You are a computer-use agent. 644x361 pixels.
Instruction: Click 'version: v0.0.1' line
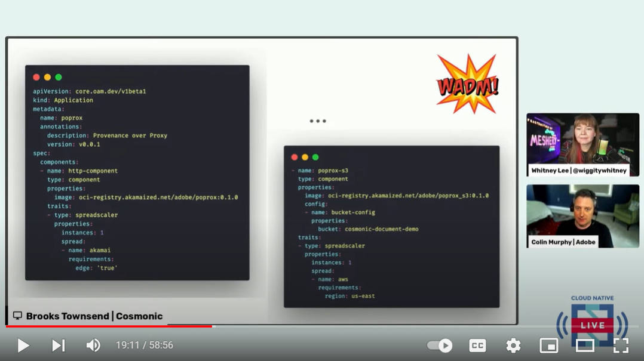pyautogui.click(x=73, y=144)
